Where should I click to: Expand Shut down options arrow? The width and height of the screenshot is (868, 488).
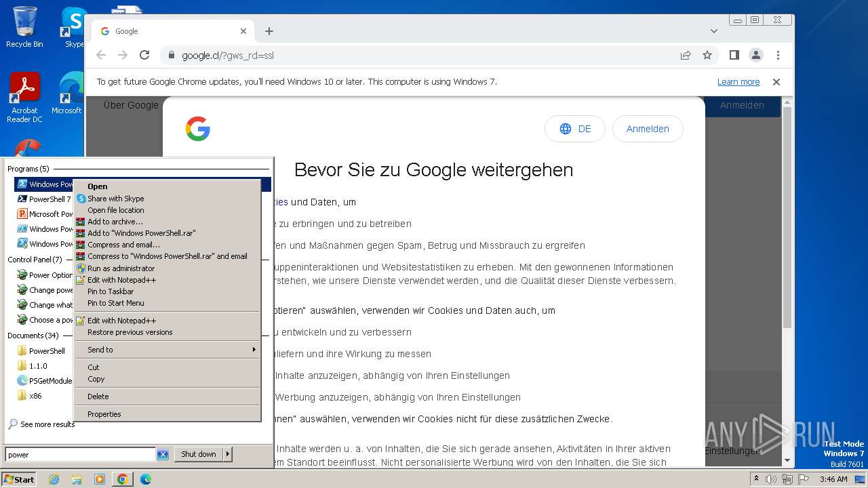[228, 455]
